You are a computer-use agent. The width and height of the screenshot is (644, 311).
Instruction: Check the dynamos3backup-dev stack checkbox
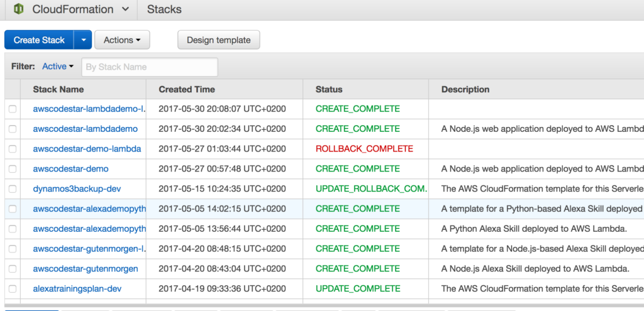(13, 188)
